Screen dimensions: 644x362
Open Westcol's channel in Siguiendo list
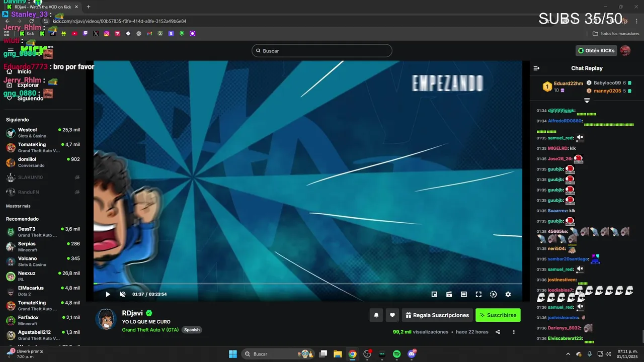coord(43,133)
